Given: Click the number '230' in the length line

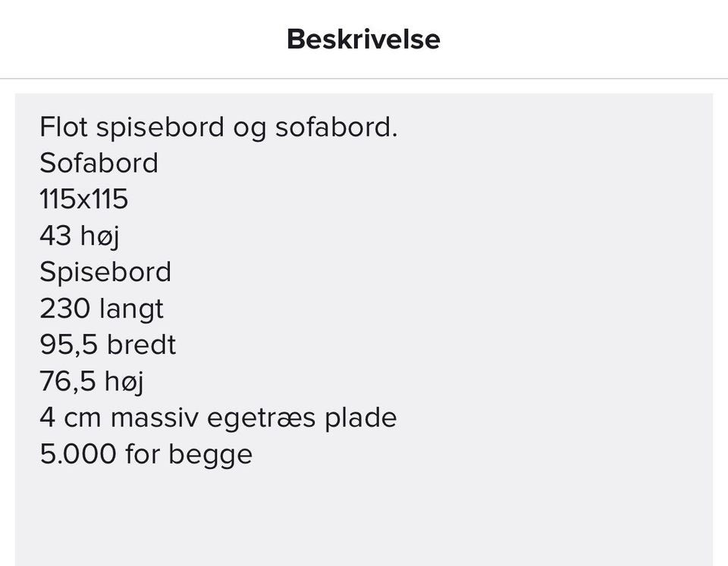Looking at the screenshot, I should 64,308.
